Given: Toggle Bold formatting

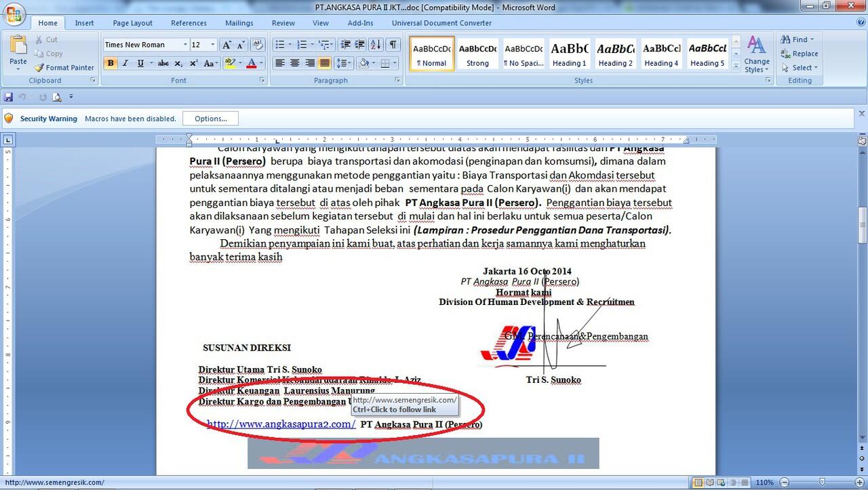Looking at the screenshot, I should (x=111, y=63).
